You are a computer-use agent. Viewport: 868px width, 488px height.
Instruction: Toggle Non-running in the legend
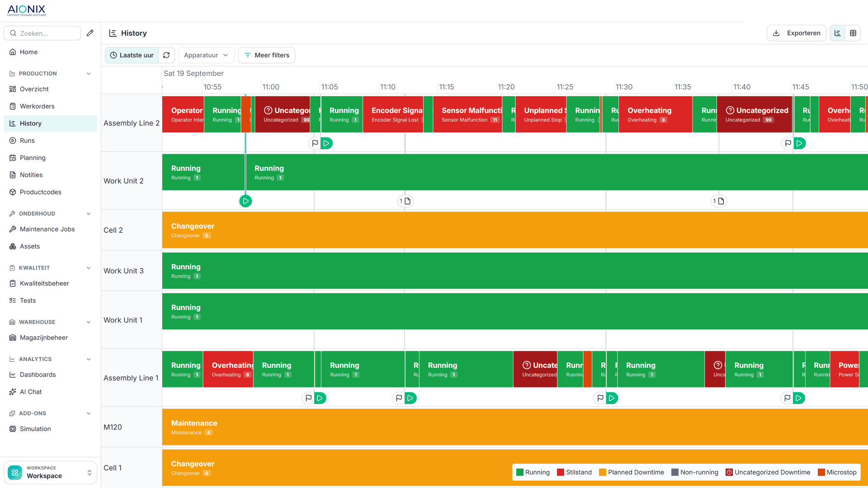695,472
